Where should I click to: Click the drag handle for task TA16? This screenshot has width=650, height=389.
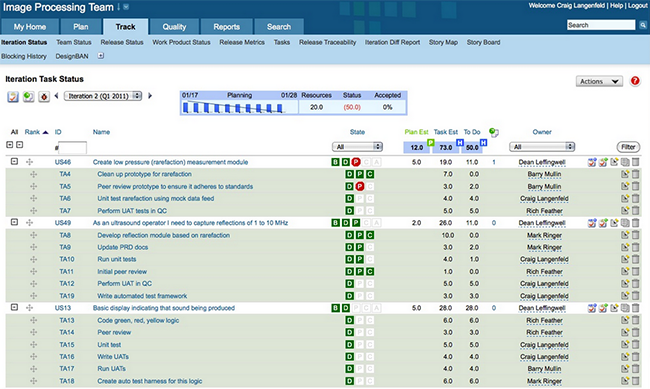34,357
